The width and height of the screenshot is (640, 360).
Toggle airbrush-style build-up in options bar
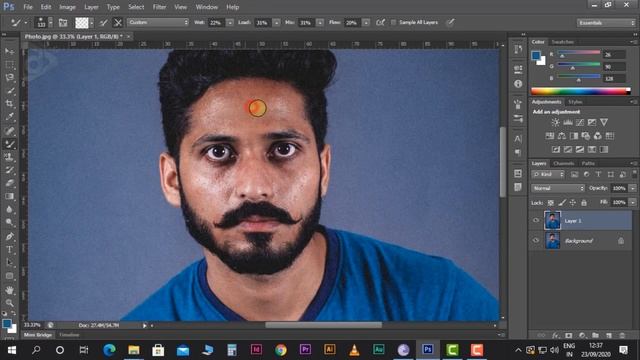point(380,22)
